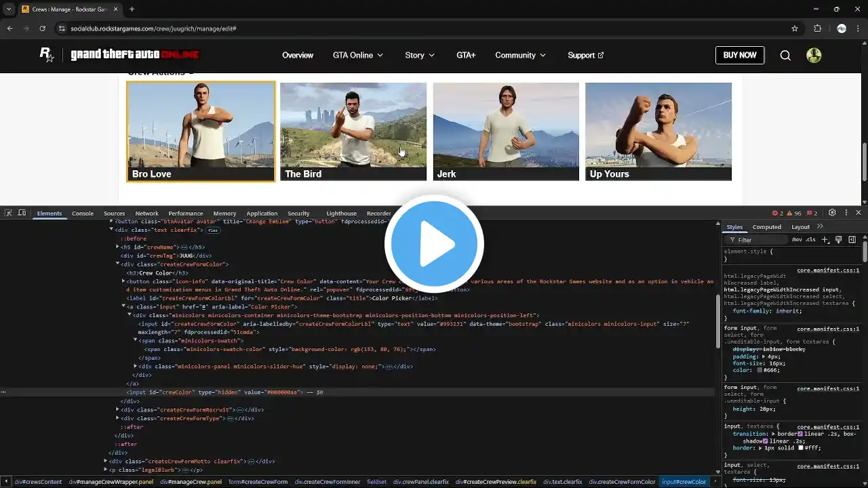The width and height of the screenshot is (868, 488).
Task: Select The Bird crew action
Action: pos(353,131)
